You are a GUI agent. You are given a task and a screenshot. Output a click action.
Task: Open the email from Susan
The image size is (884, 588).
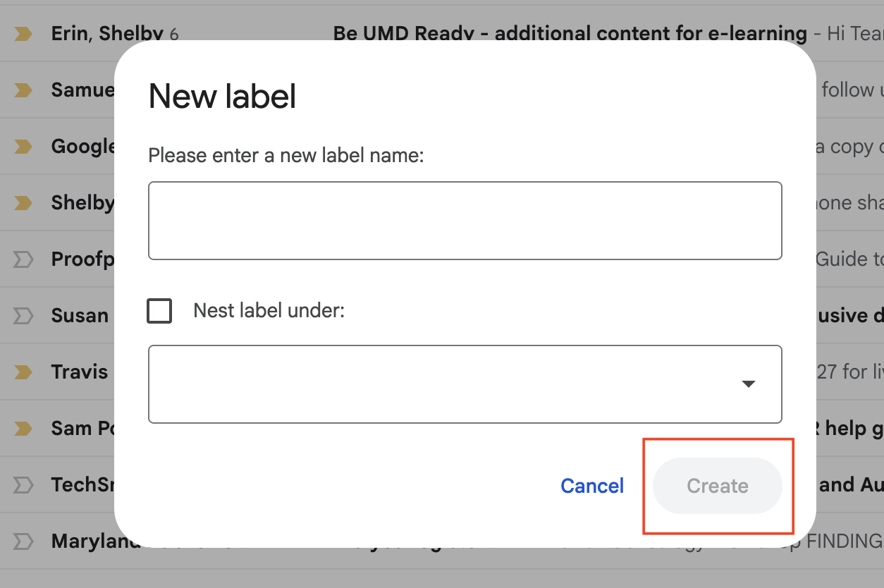80,315
